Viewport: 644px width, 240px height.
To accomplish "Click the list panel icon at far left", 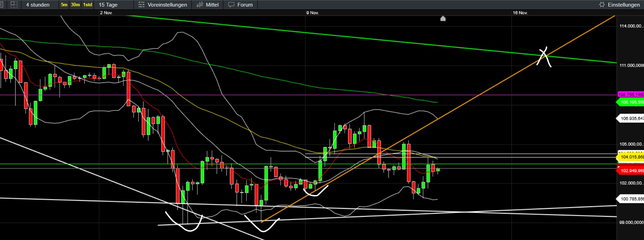I will (x=2, y=5).
